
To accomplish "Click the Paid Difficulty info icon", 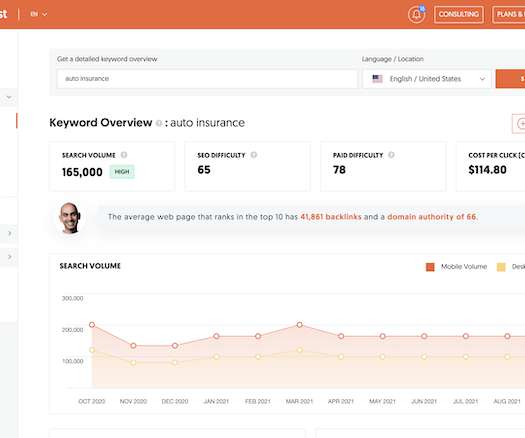I will 391,155.
